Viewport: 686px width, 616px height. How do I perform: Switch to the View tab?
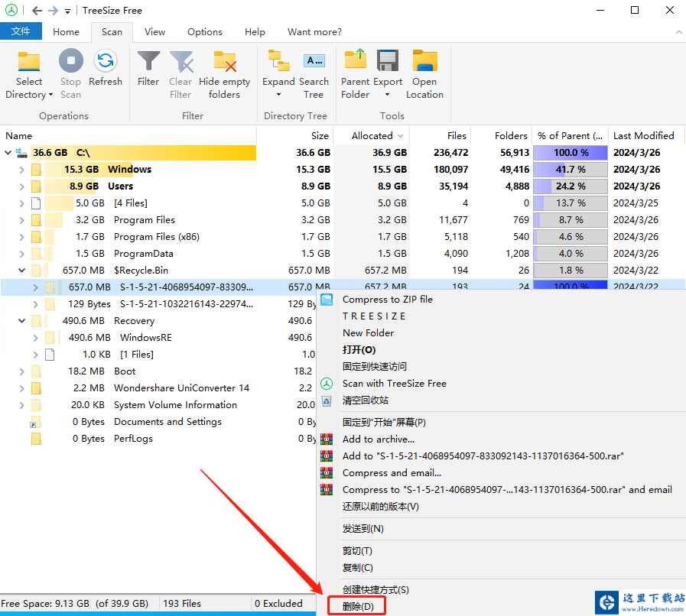155,32
